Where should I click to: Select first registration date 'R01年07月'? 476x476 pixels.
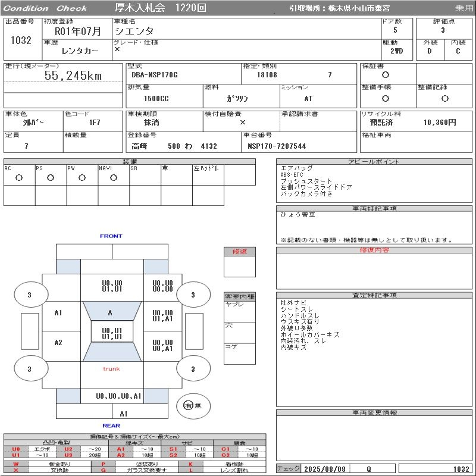77,32
